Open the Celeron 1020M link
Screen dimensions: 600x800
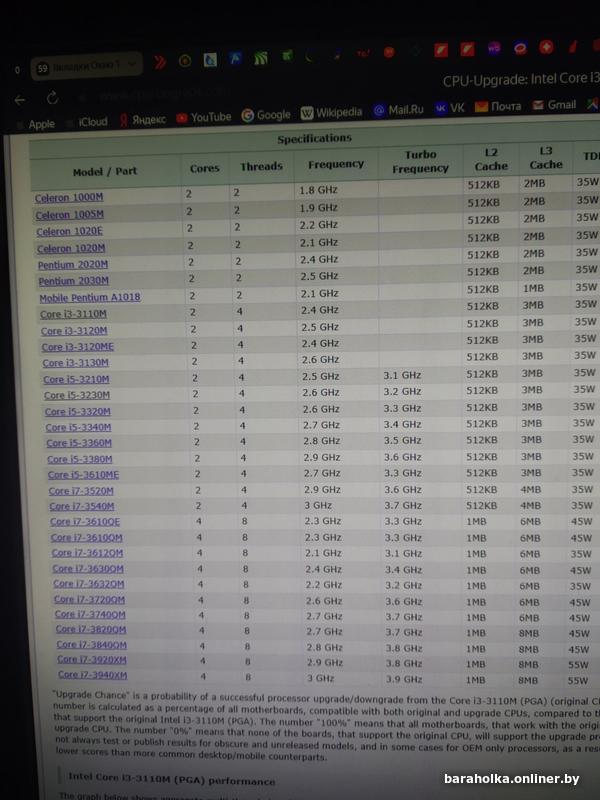tap(71, 248)
